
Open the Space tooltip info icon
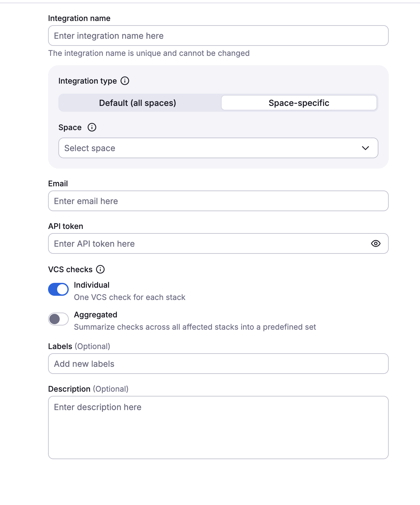pos(92,128)
